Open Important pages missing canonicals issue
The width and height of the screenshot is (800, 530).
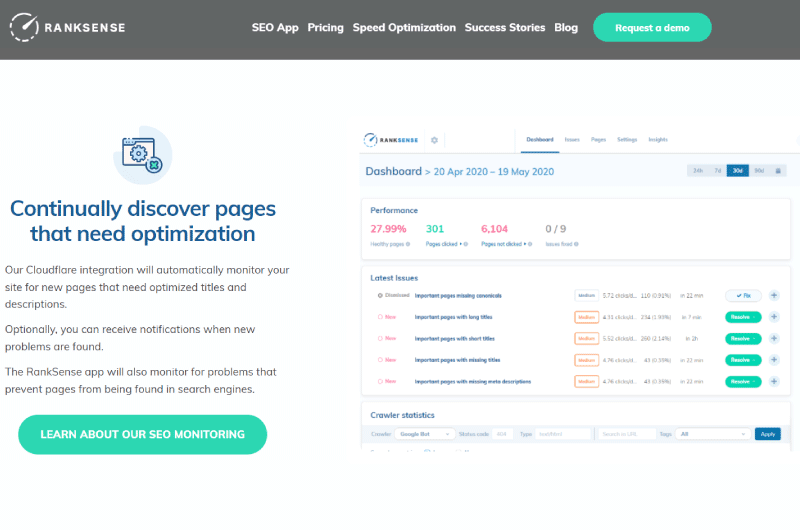[458, 295]
